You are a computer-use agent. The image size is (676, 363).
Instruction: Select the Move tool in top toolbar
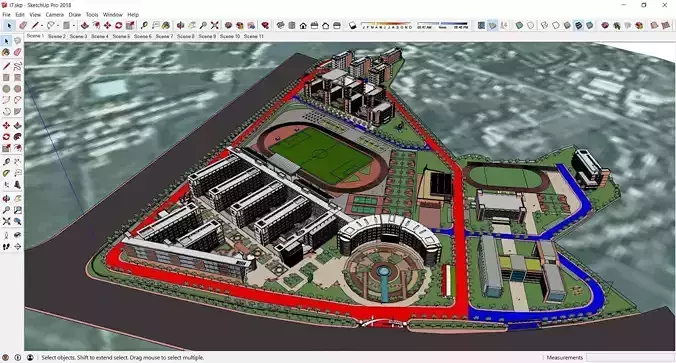click(107, 25)
